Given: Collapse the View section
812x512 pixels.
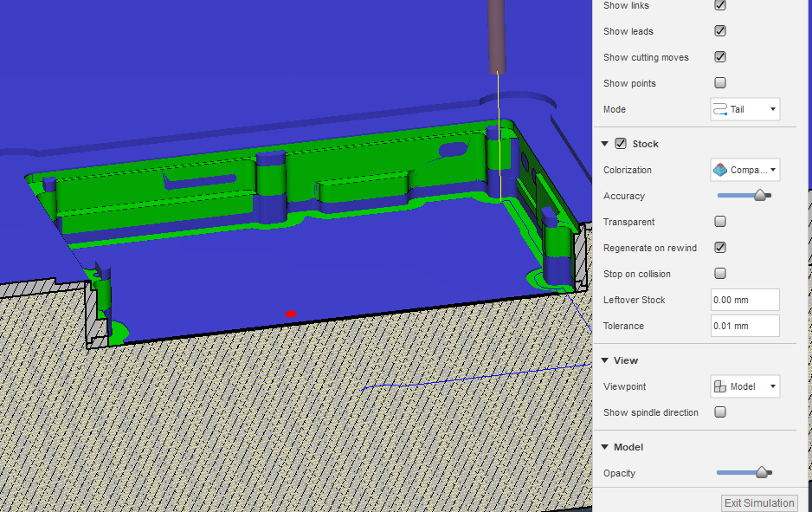Looking at the screenshot, I should [604, 360].
